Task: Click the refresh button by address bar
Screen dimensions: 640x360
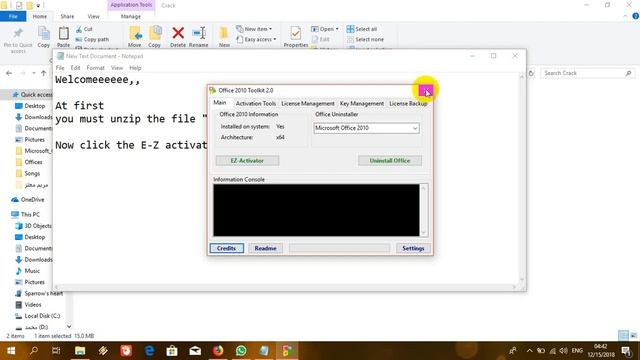Action: coord(531,73)
